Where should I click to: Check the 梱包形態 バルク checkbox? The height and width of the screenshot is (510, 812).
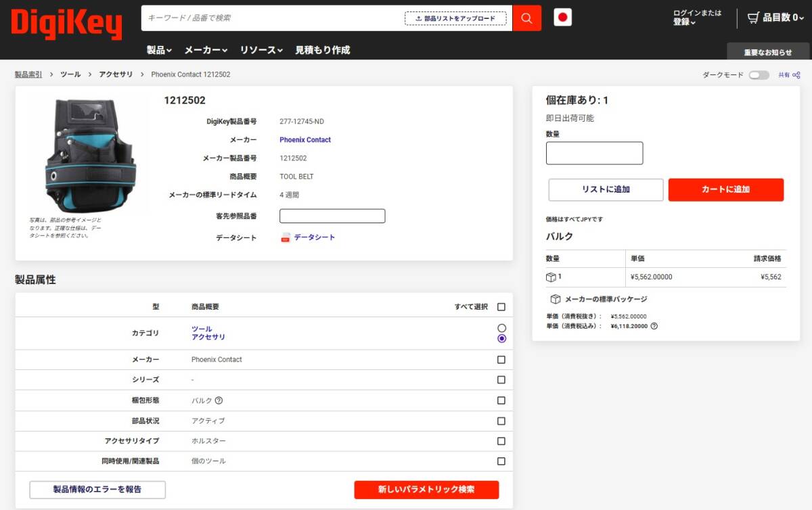click(501, 400)
